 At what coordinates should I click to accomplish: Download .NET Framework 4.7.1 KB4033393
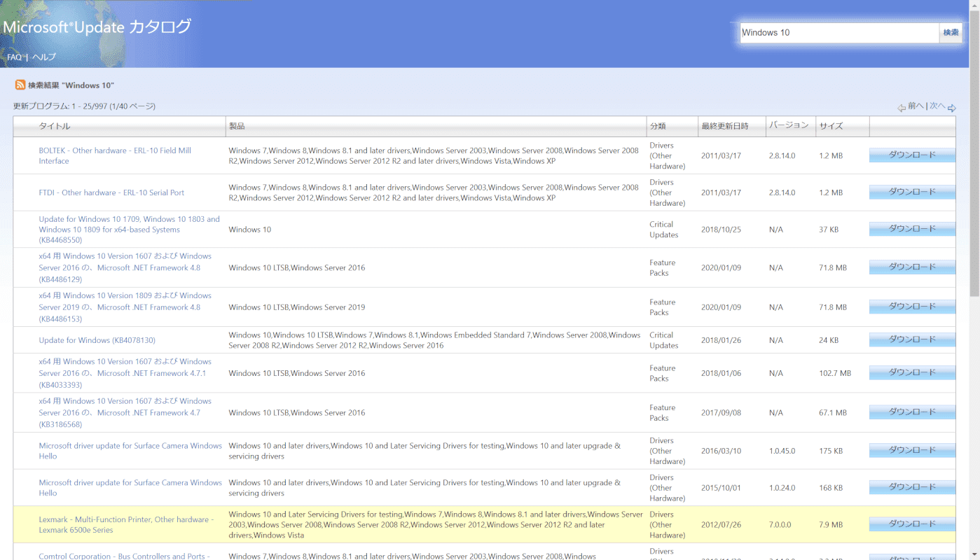[x=912, y=373]
